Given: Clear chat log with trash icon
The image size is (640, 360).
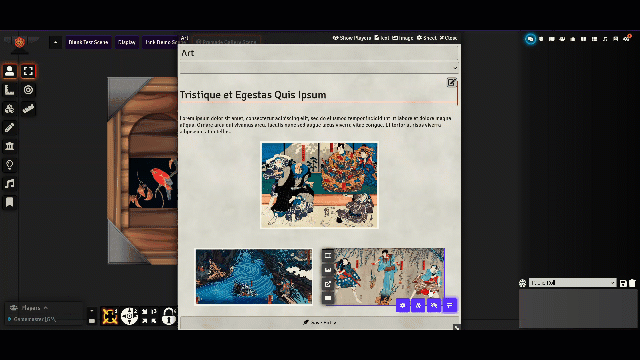Looking at the screenshot, I should pyautogui.click(x=632, y=283).
